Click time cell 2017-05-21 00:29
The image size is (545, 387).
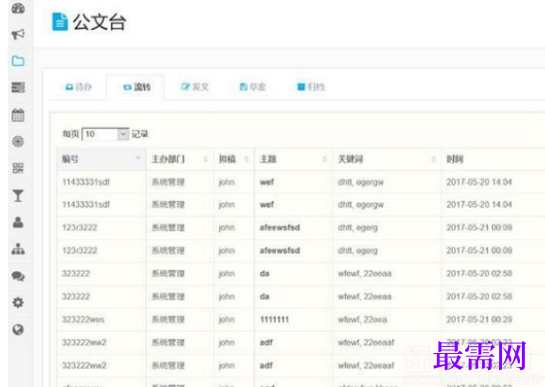(x=479, y=320)
